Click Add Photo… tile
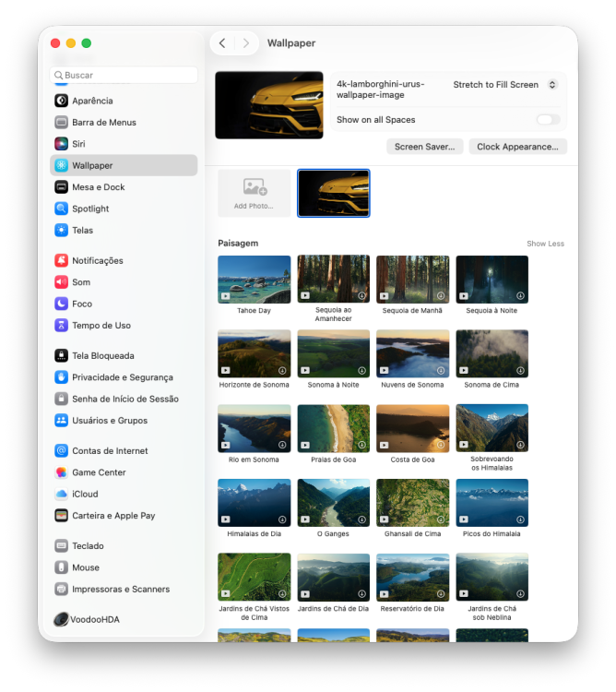This screenshot has height=692, width=616. click(x=254, y=194)
